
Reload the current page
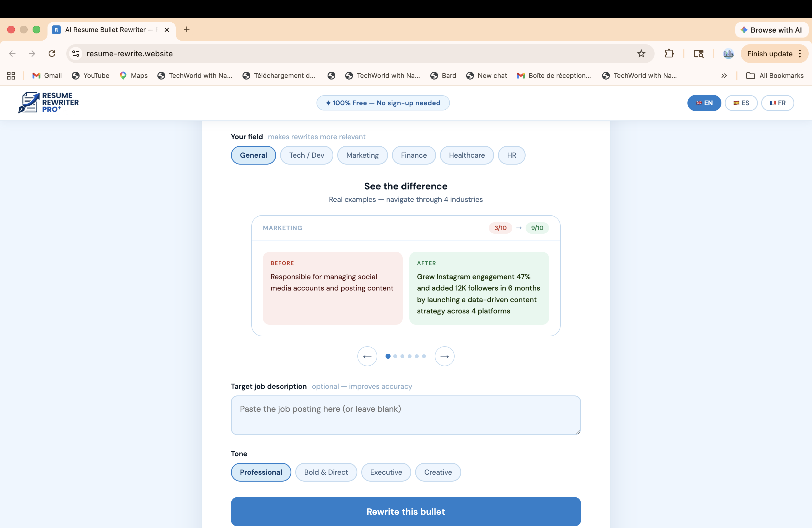click(x=52, y=54)
